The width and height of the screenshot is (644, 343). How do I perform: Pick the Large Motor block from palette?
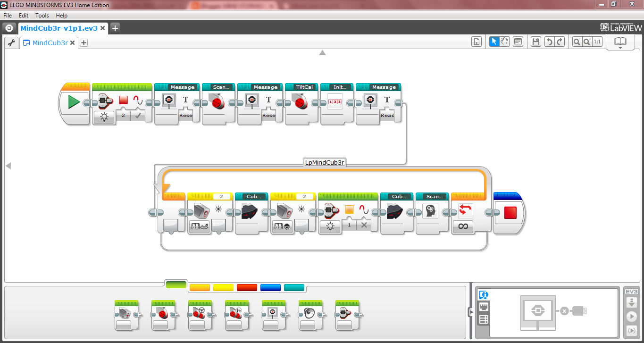163,315
